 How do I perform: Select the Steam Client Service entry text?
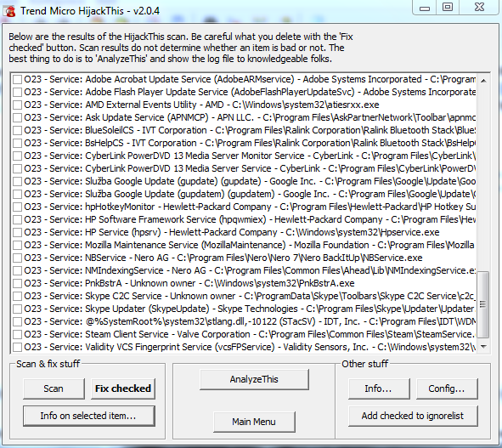(250, 334)
